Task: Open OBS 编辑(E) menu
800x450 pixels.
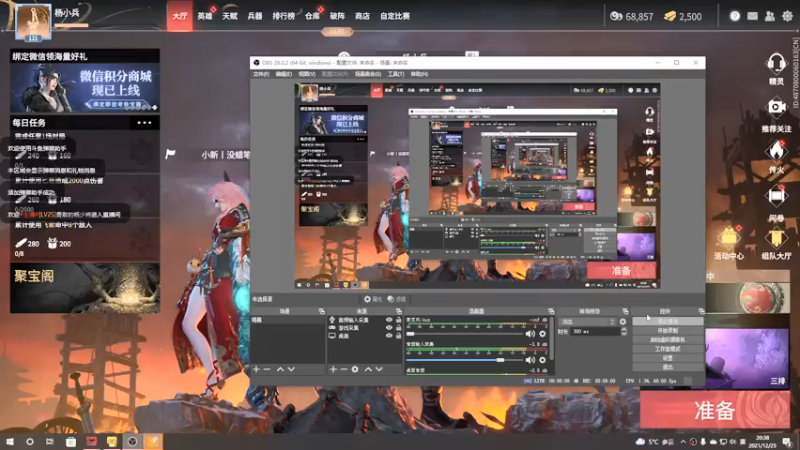Action: coord(284,74)
